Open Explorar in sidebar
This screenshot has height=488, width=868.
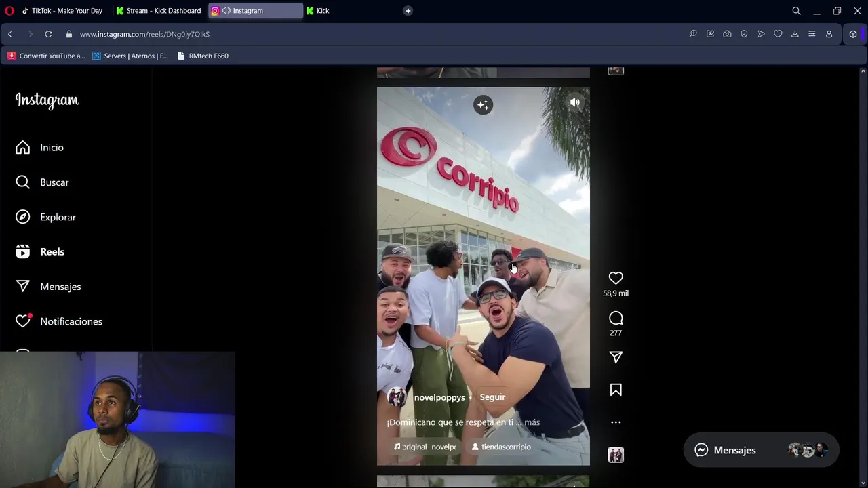pyautogui.click(x=45, y=217)
